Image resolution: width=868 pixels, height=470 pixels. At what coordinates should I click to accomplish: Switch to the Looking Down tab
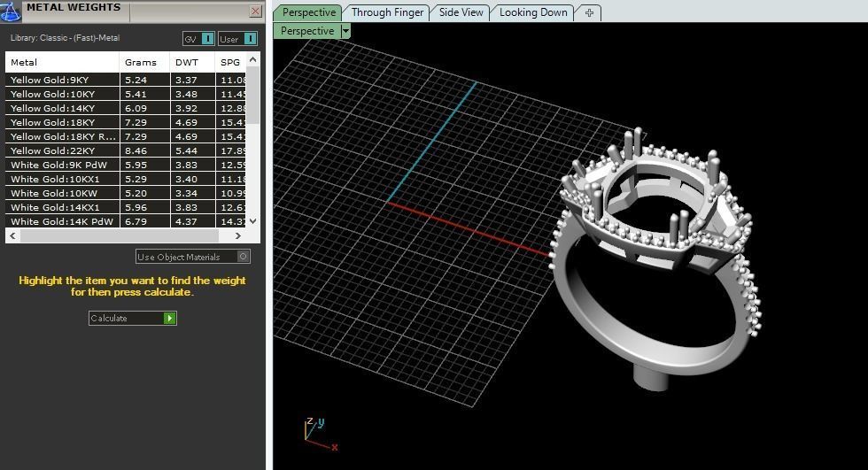pos(533,12)
